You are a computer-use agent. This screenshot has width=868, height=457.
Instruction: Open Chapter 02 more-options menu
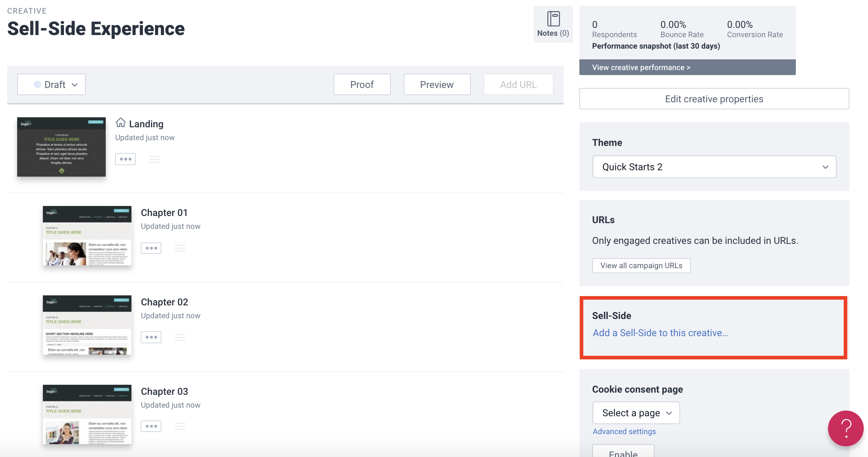151,337
